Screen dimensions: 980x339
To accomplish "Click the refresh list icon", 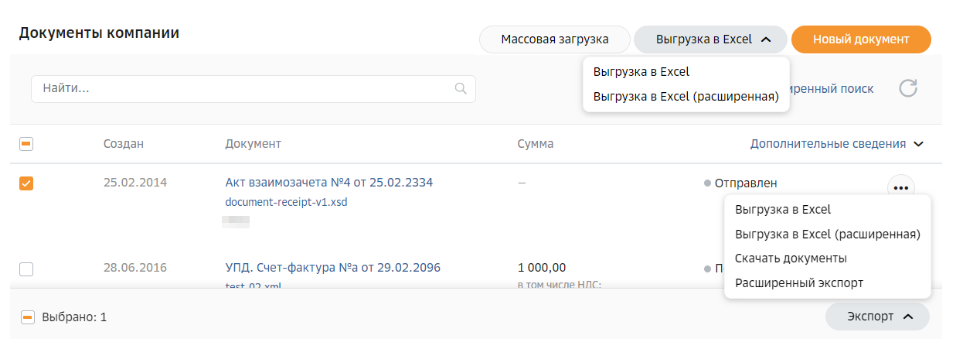I will [908, 88].
